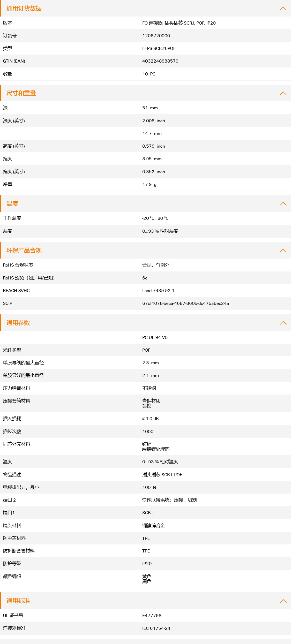Select GTIN value 4032248988570
Image resolution: width=291 pixels, height=644 pixels.
[x=160, y=61]
